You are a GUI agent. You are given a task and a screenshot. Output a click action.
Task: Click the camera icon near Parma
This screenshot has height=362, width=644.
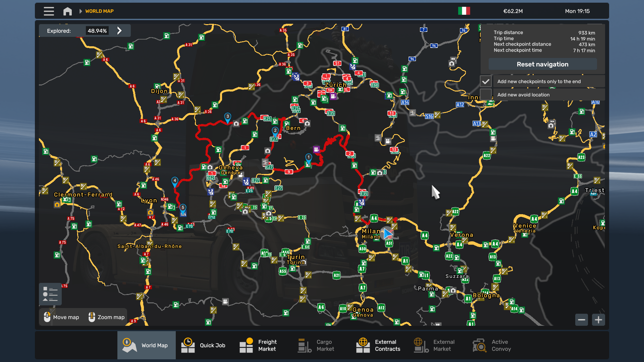(453, 290)
